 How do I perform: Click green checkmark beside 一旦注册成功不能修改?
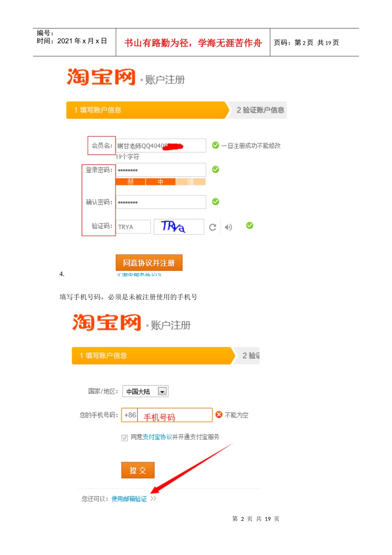(215, 145)
